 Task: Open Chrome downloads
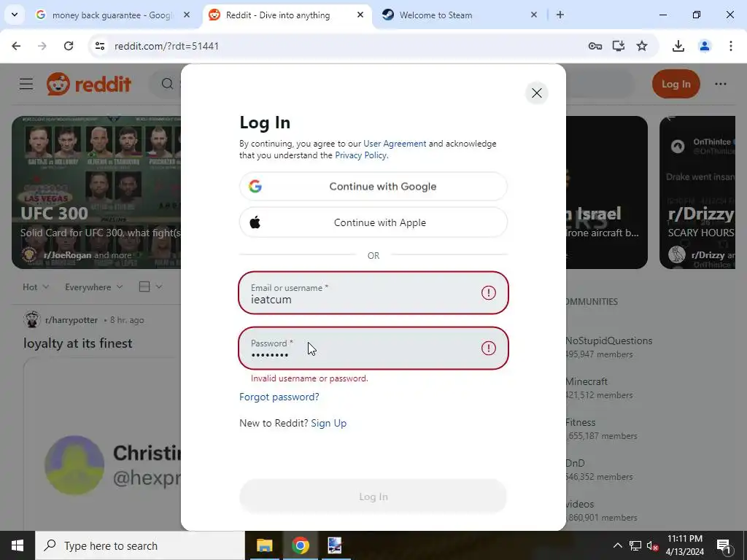click(678, 46)
